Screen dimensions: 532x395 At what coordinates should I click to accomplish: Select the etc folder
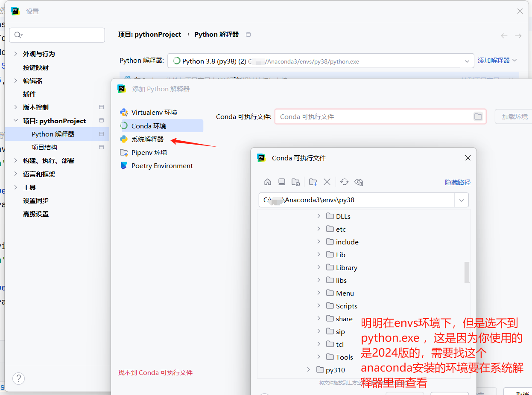[x=336, y=229]
